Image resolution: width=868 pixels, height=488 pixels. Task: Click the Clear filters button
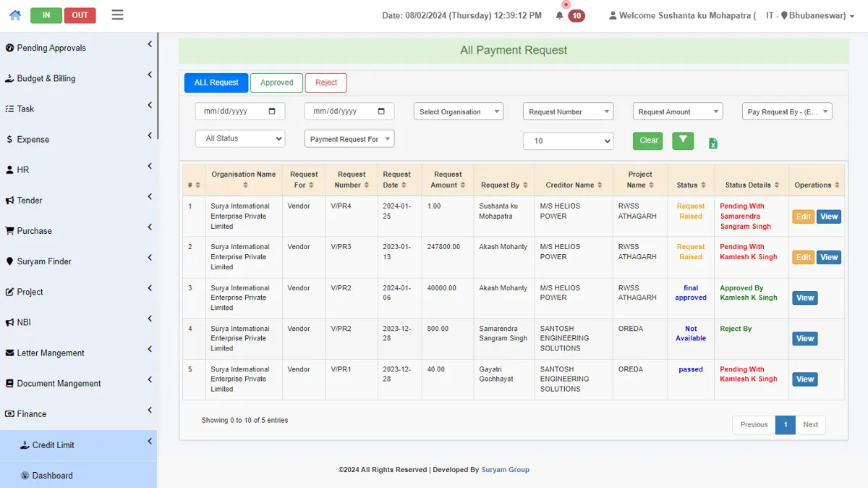649,140
